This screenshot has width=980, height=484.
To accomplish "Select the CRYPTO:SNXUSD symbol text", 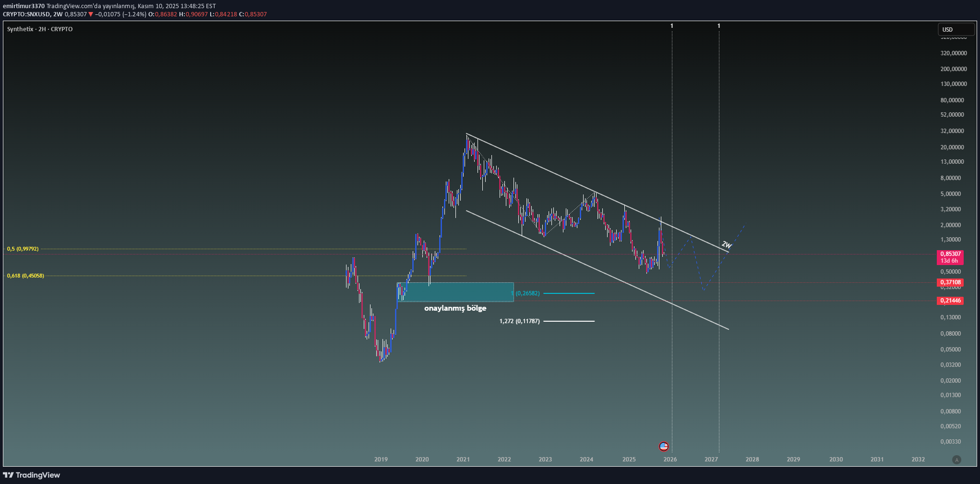I will point(27,14).
